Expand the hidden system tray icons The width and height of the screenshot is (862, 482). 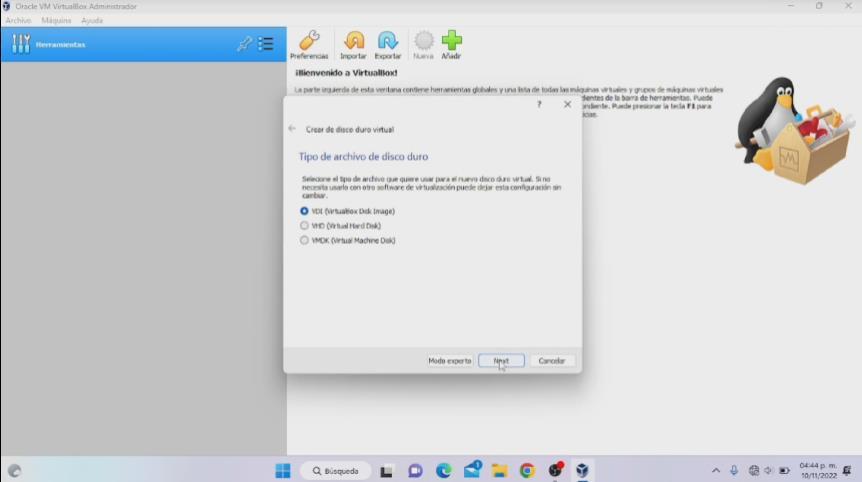pos(716,470)
